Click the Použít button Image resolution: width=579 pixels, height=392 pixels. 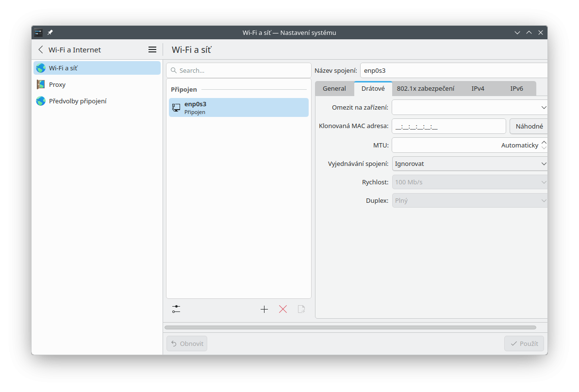click(x=524, y=343)
